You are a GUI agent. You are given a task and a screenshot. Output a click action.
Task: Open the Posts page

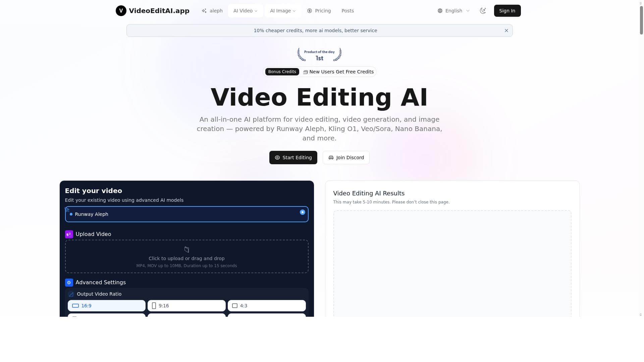click(347, 11)
